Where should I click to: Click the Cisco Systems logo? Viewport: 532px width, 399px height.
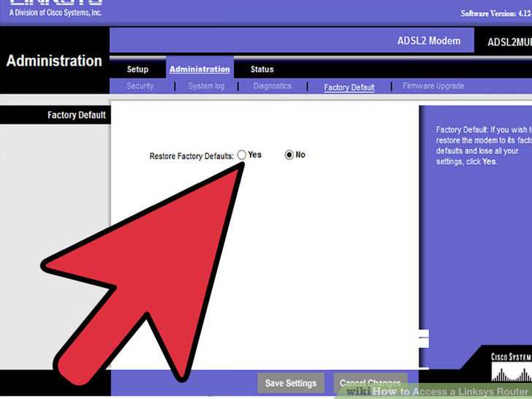coord(512,368)
